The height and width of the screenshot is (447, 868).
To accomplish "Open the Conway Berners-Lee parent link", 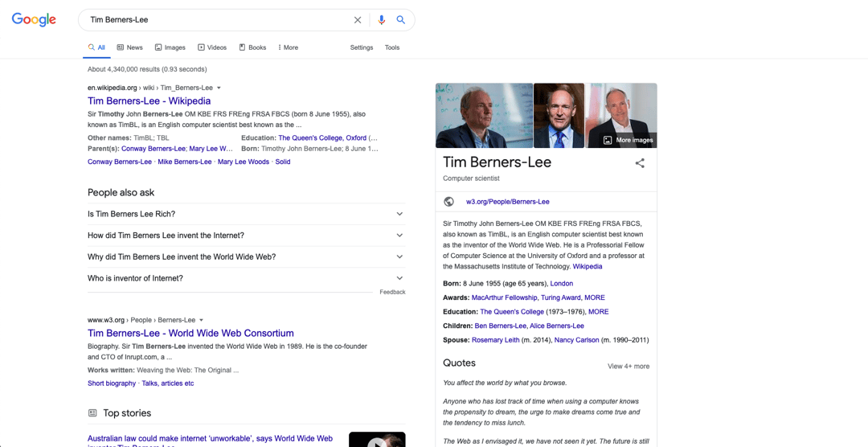I will pyautogui.click(x=154, y=149).
